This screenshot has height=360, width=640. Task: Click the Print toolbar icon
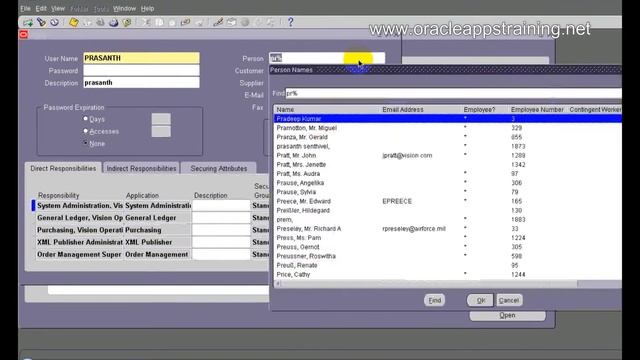113,22
